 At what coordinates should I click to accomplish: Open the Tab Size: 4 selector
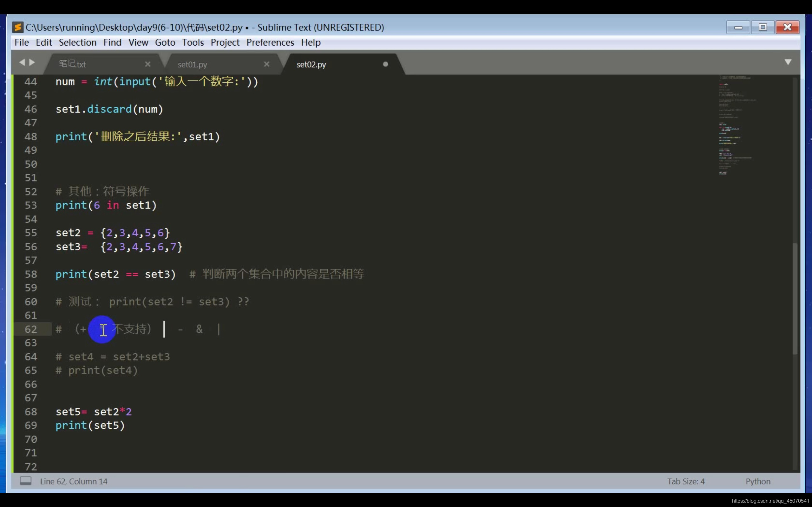(685, 481)
